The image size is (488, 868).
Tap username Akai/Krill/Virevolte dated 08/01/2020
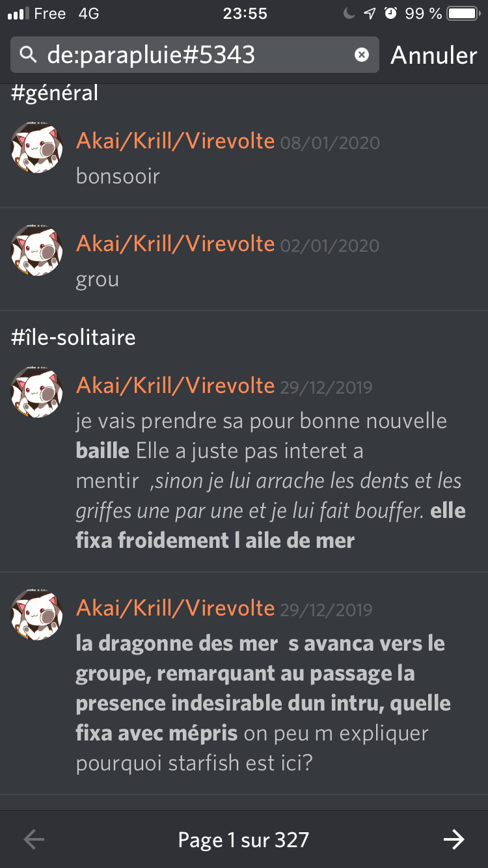(176, 141)
